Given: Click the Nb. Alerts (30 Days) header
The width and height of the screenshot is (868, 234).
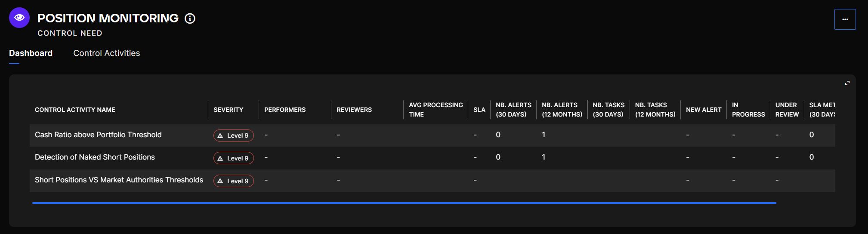Looking at the screenshot, I should [513, 110].
